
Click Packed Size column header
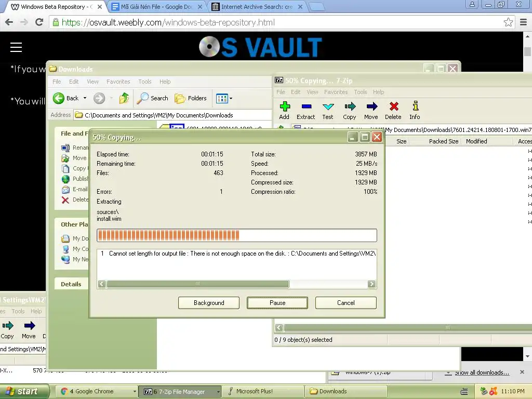click(x=435, y=141)
